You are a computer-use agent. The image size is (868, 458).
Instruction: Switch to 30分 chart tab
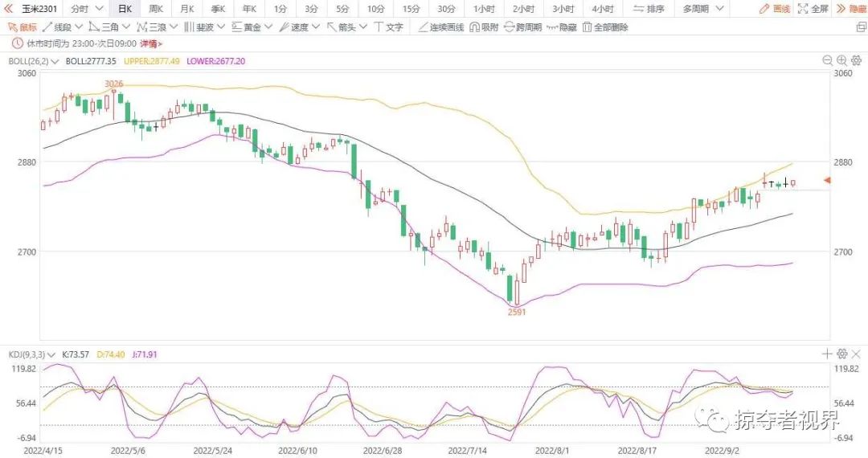pos(446,9)
